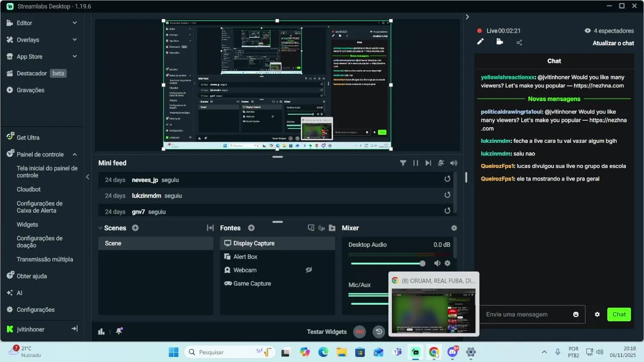
Task: Filter events in the Mini feed
Action: tap(403, 163)
